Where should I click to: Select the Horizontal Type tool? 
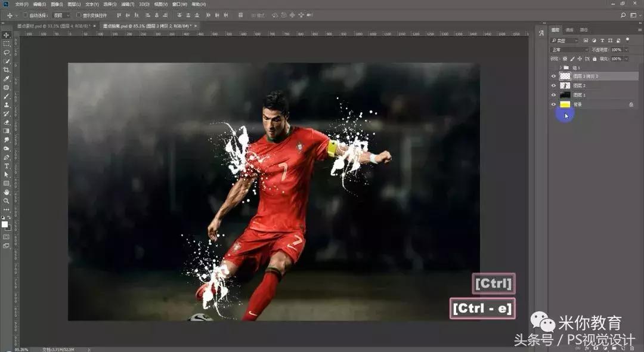6,166
